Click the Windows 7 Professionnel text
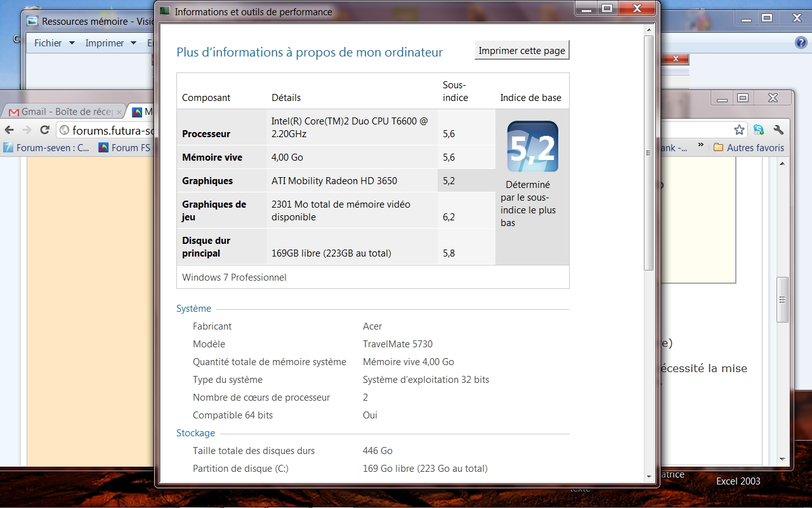Image resolution: width=812 pixels, height=508 pixels. (x=234, y=277)
